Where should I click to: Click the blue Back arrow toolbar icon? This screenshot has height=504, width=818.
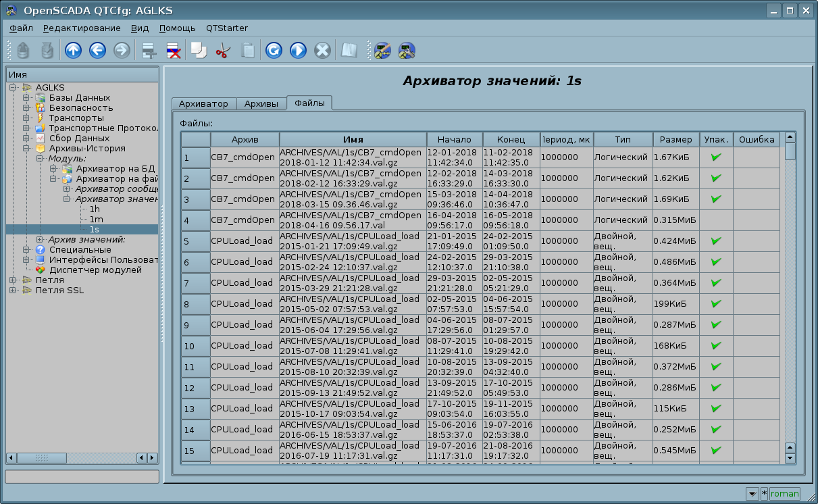tap(97, 51)
